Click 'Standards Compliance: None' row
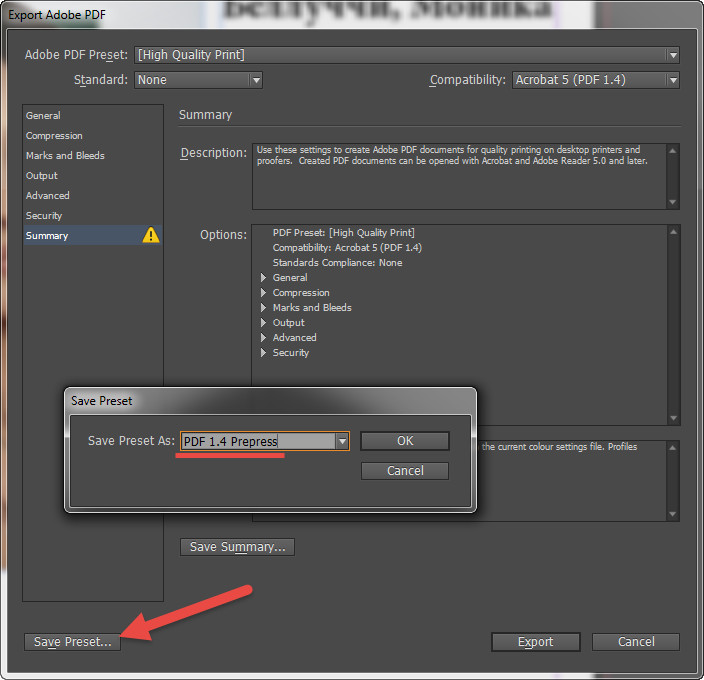 337,263
